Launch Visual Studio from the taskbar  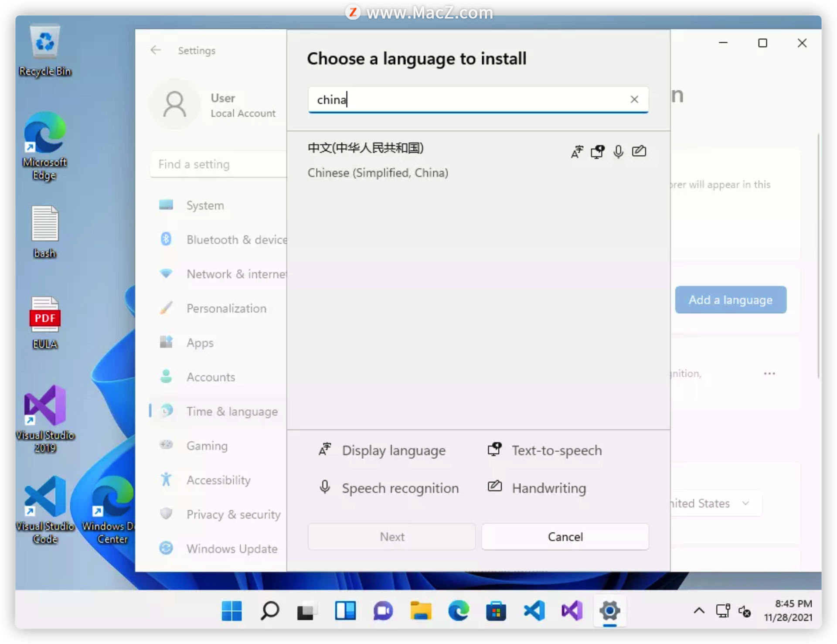click(x=572, y=610)
